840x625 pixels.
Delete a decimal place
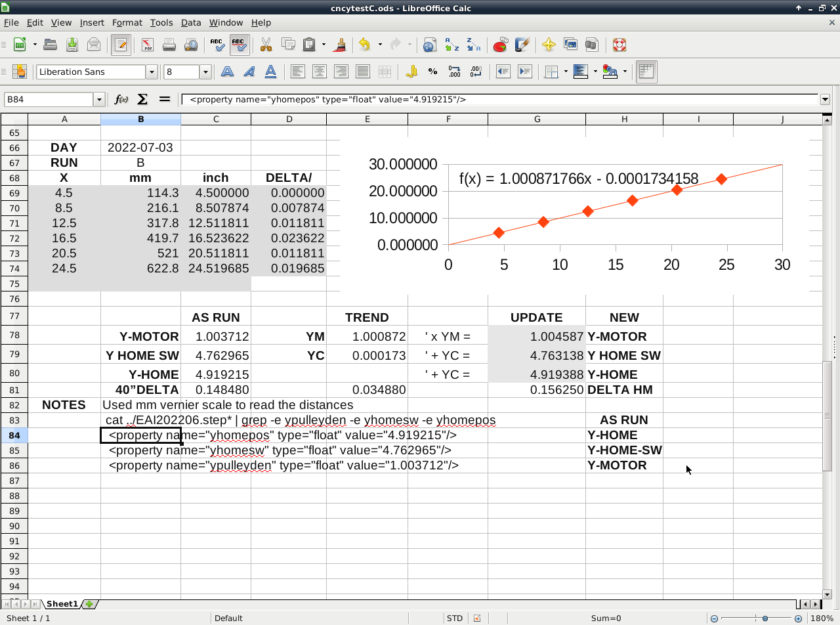pos(476,72)
